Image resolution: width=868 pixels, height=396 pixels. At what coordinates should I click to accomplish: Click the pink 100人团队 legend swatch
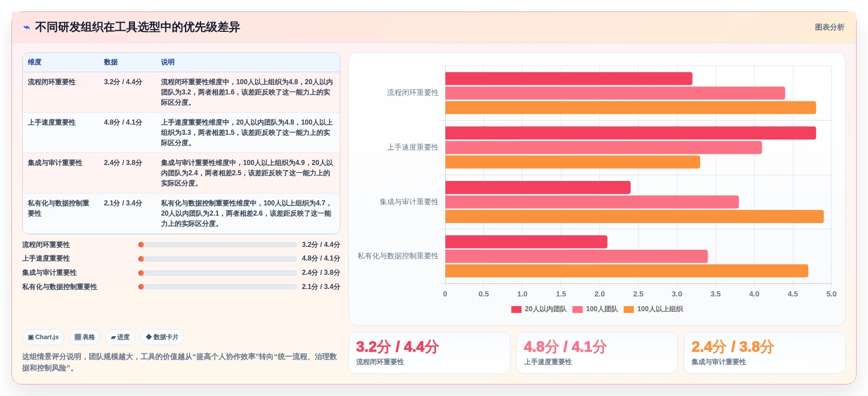tap(577, 310)
